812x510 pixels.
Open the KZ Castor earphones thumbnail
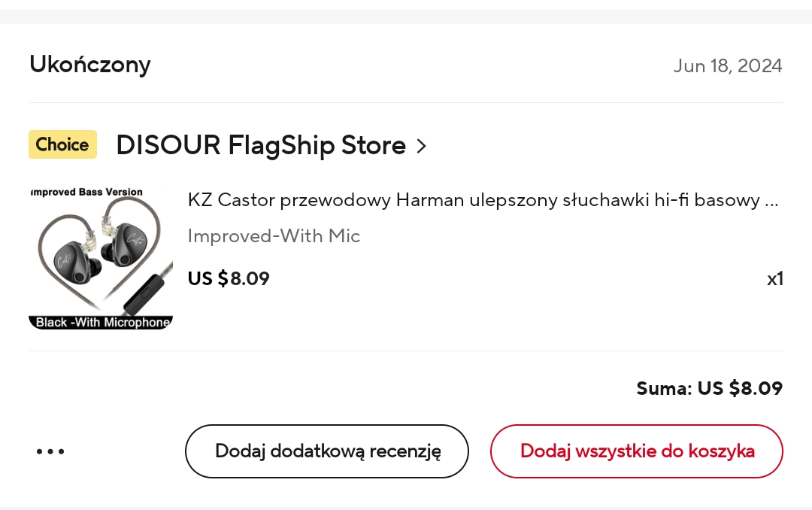point(101,257)
